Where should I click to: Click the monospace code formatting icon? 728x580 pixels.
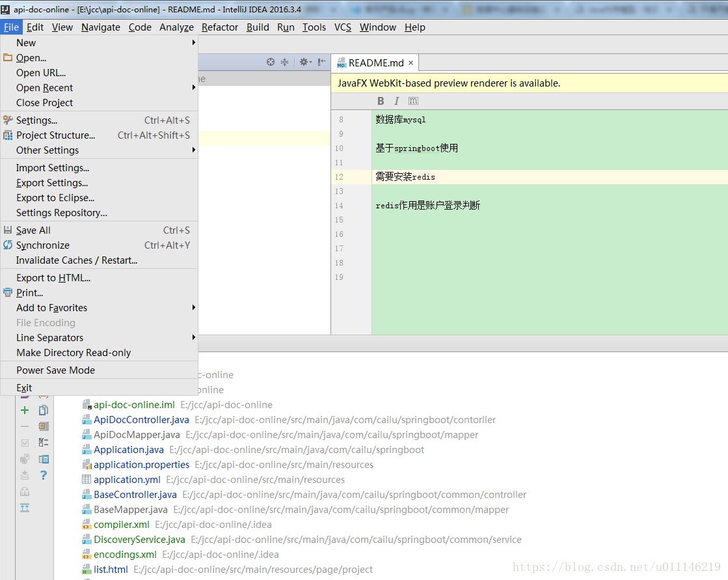[413, 101]
